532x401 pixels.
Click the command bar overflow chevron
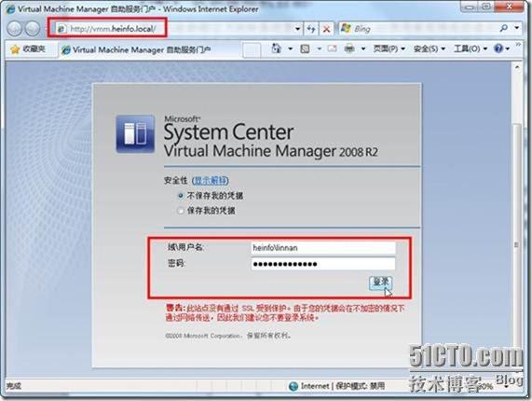518,46
